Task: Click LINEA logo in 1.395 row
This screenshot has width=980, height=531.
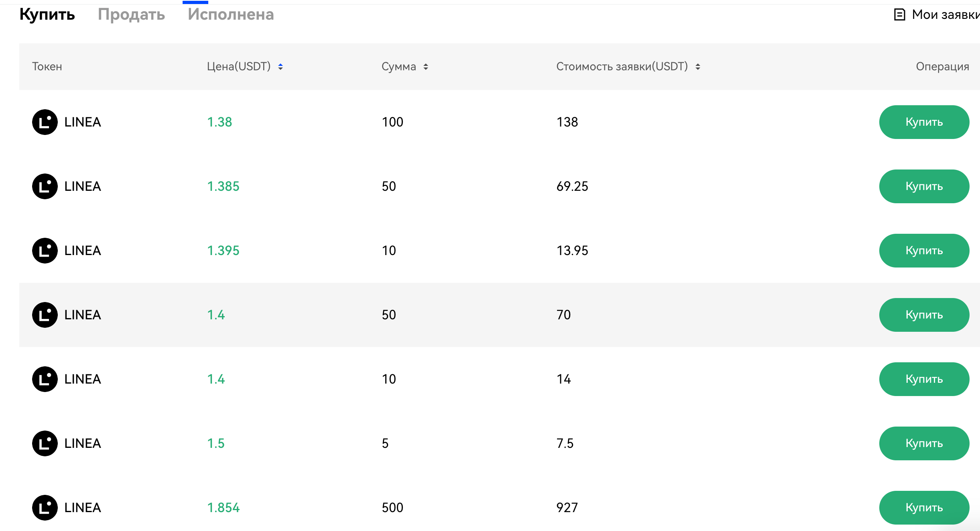Action: pos(45,251)
